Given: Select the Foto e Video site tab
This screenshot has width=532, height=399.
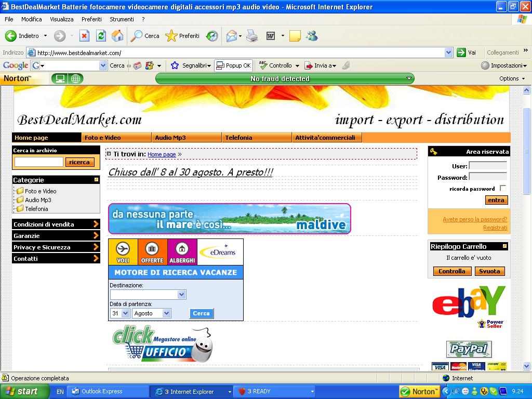Looking at the screenshot, I should [116, 137].
